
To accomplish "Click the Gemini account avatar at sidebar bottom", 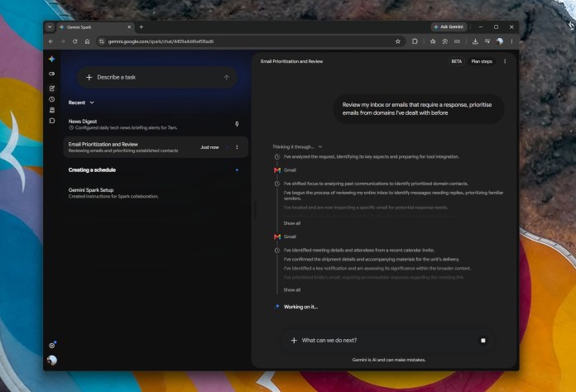I will tap(52, 361).
